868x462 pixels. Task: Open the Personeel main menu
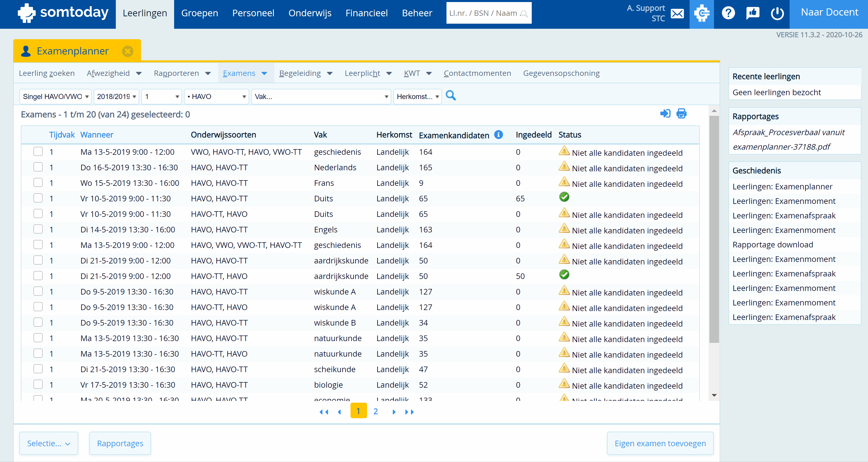(253, 13)
